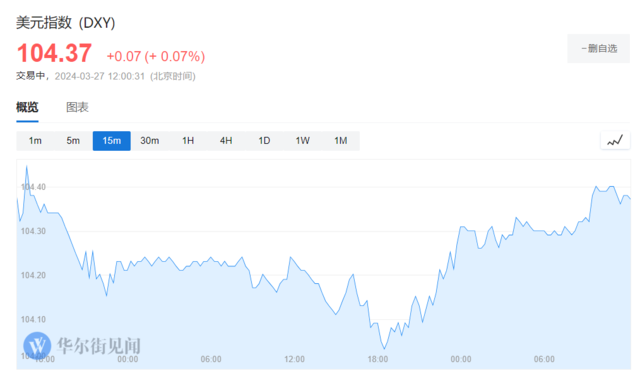The image size is (640, 376).
Task: Select the 4H interval
Action: point(226,141)
